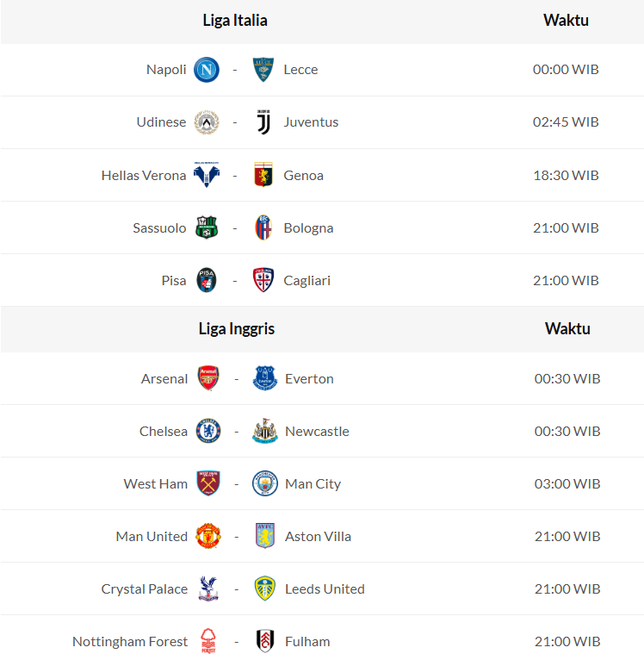
Task: Click the Leeds United club crest
Action: 265,589
